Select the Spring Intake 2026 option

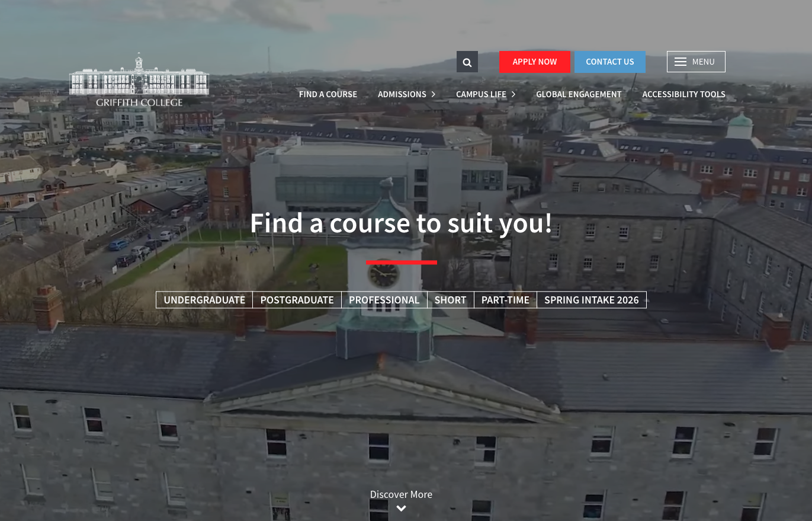pos(591,300)
